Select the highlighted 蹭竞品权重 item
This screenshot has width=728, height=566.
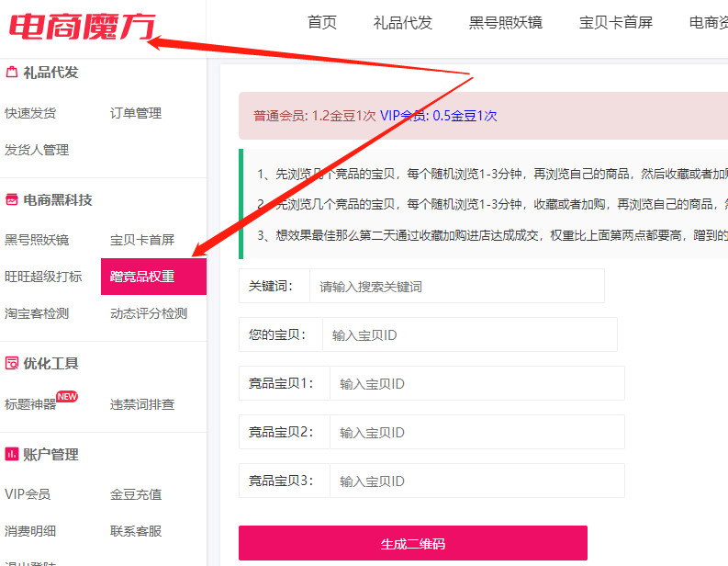153,277
